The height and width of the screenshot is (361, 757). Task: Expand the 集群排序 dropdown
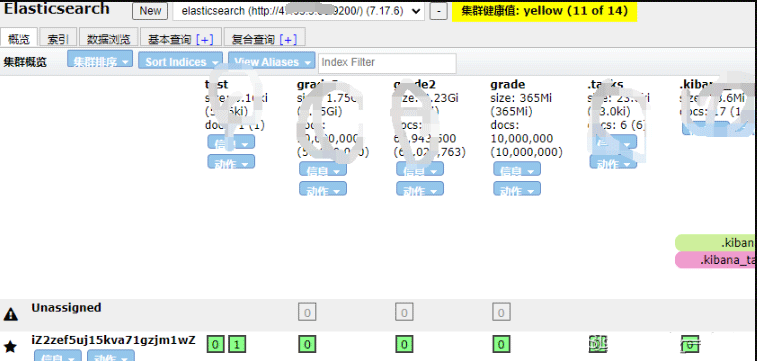(100, 62)
